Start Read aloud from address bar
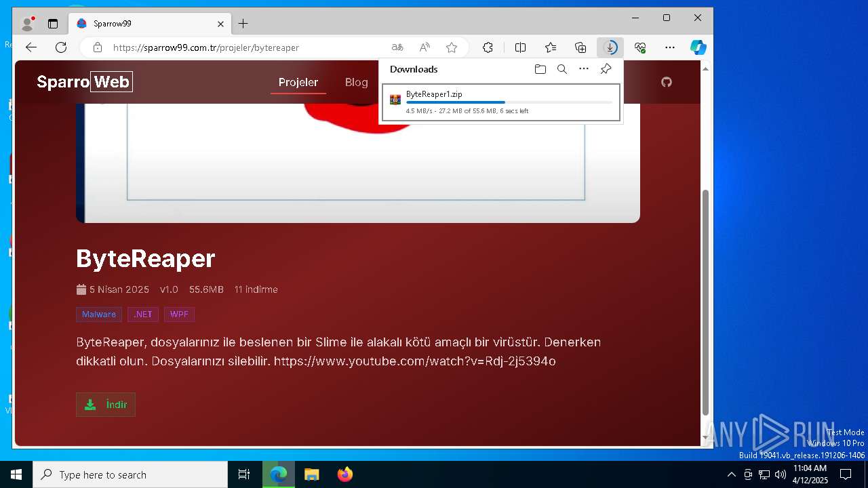The image size is (868, 488). pyautogui.click(x=425, y=47)
